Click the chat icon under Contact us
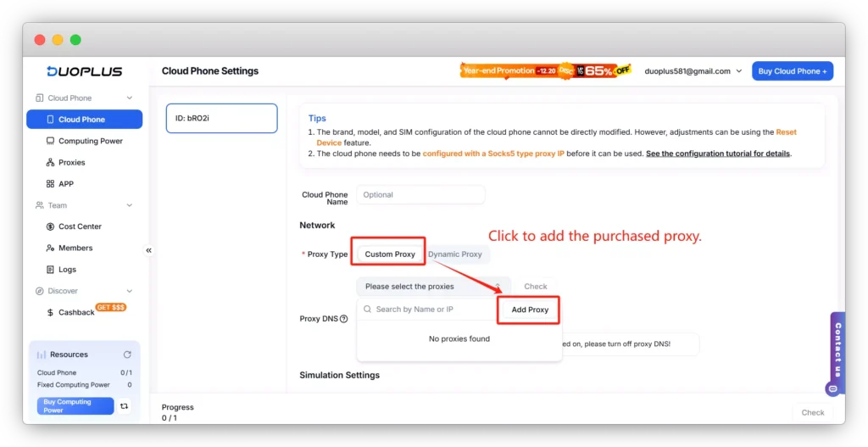Viewport: 868px width, 447px height. [832, 388]
